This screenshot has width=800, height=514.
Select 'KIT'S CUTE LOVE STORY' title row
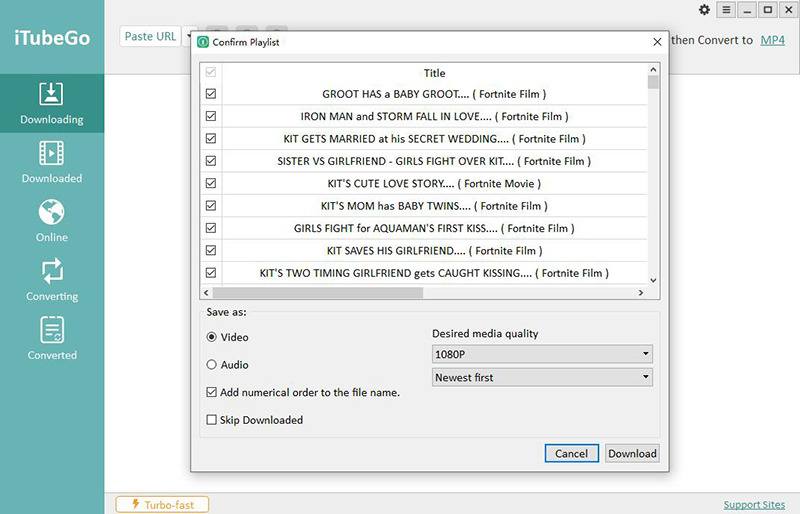(434, 183)
